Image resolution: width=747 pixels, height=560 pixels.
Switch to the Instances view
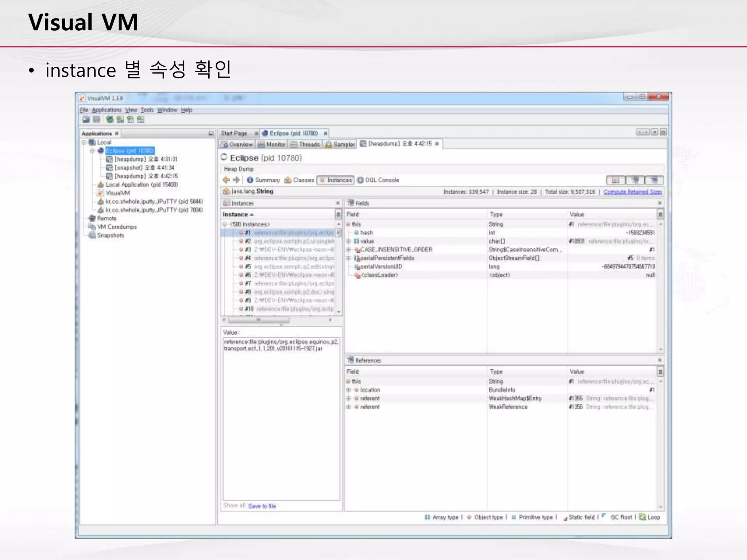[336, 180]
